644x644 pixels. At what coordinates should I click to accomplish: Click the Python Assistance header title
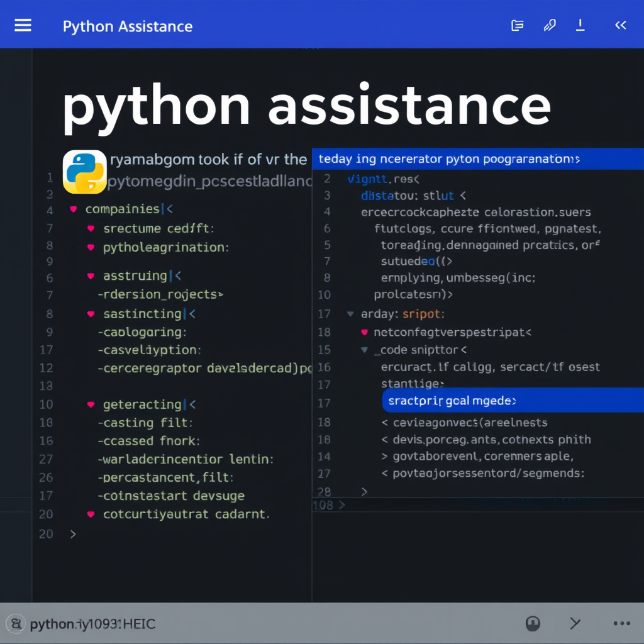(x=127, y=26)
